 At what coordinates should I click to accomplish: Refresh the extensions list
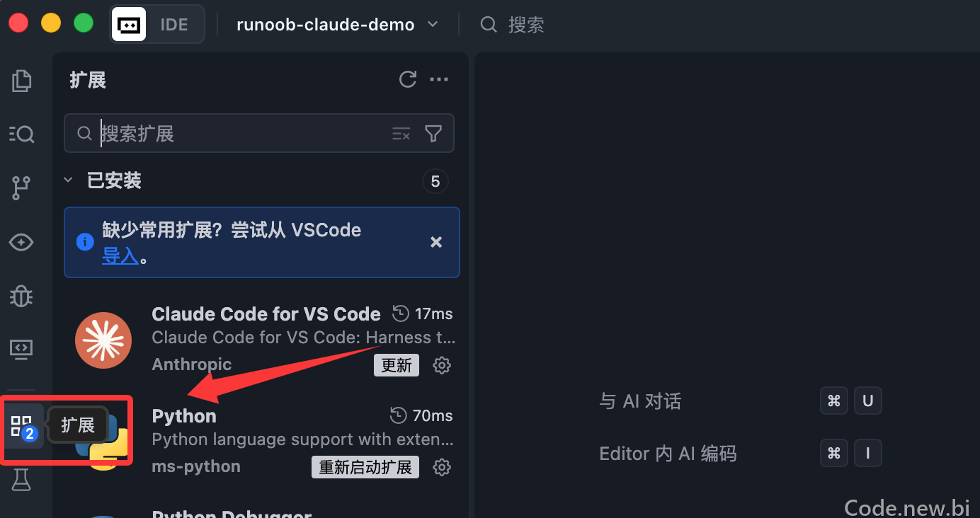click(x=408, y=79)
